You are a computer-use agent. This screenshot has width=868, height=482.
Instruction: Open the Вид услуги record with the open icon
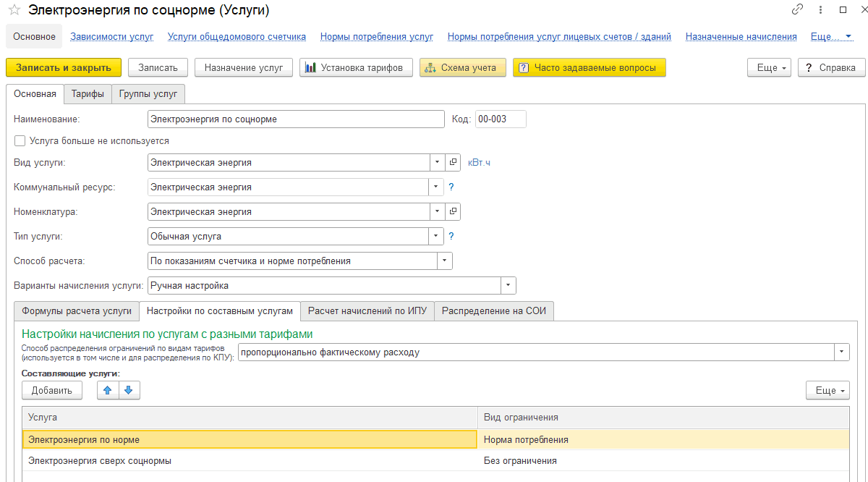(x=454, y=163)
